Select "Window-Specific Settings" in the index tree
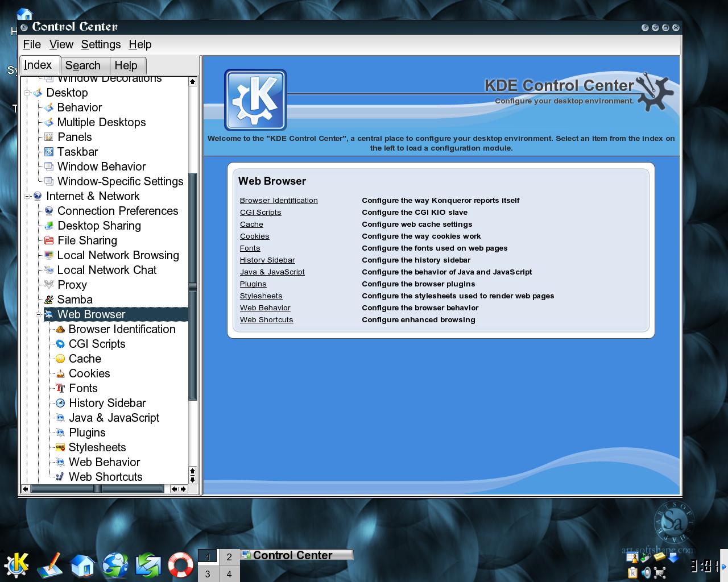The image size is (728, 582). click(x=120, y=181)
